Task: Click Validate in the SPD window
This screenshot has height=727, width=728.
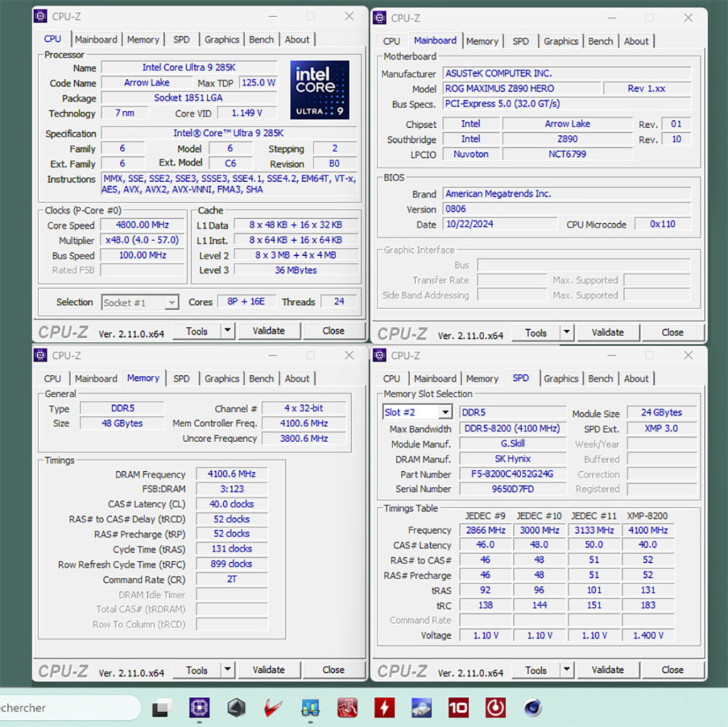Action: pos(608,669)
